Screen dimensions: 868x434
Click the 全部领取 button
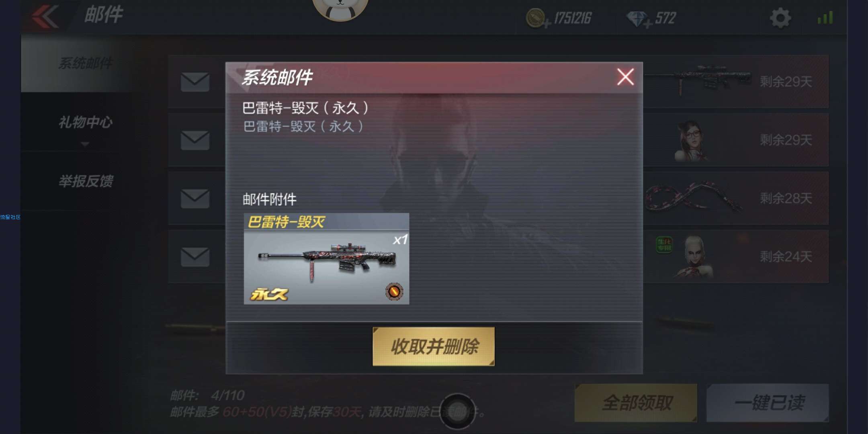tap(636, 403)
